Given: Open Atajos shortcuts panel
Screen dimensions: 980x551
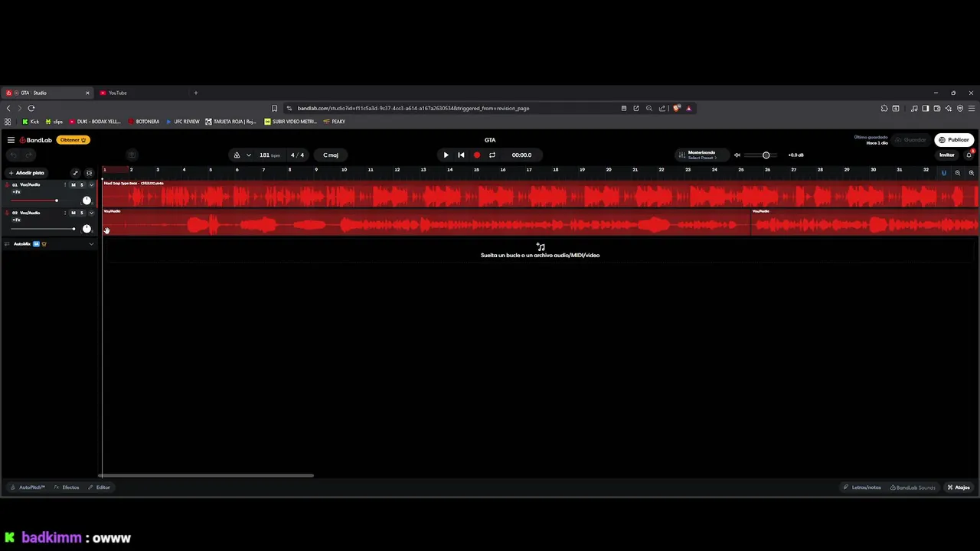Looking at the screenshot, I should (x=959, y=487).
